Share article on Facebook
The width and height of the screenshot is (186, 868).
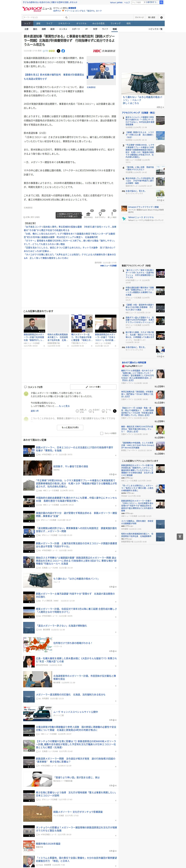coord(63,51)
